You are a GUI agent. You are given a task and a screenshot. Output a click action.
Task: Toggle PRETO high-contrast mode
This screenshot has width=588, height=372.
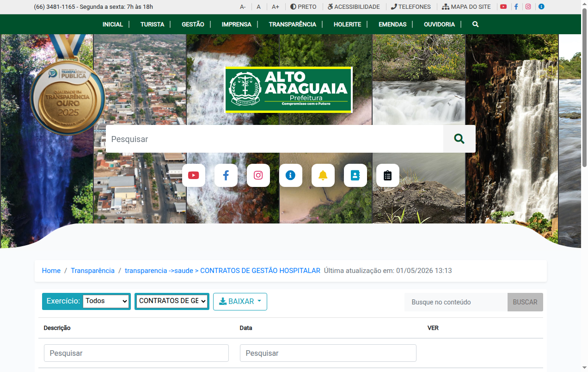click(x=303, y=7)
